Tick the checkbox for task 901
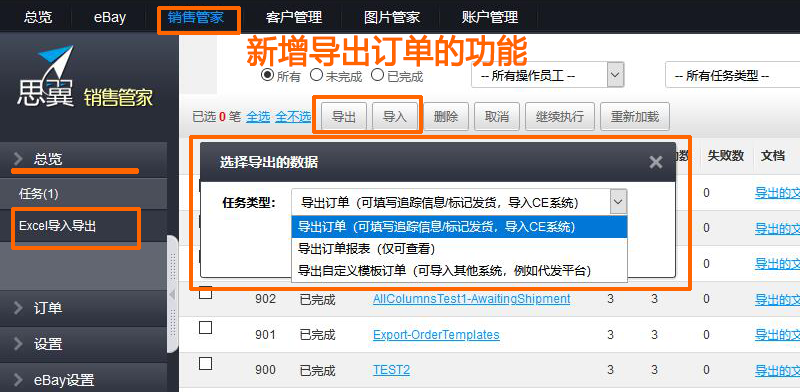This screenshot has height=392, width=800. (205, 328)
